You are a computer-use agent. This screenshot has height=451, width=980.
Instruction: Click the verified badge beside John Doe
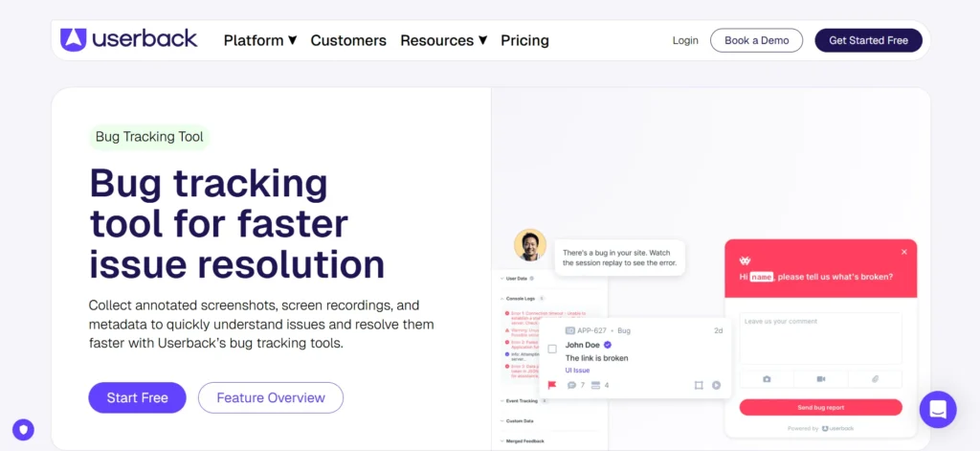608,345
